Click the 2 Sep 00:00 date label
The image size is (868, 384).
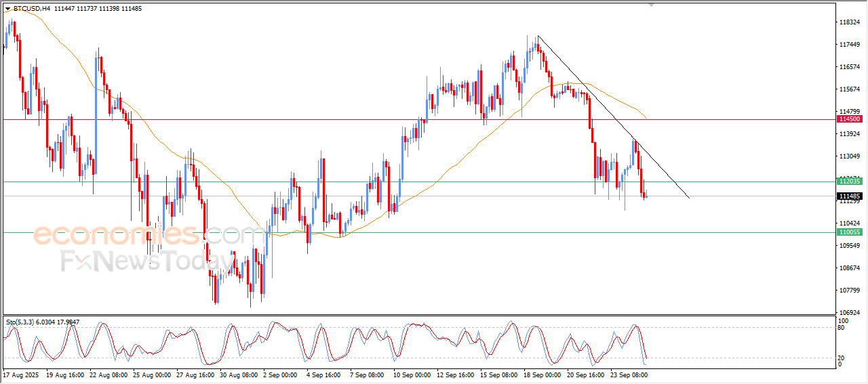tap(281, 374)
